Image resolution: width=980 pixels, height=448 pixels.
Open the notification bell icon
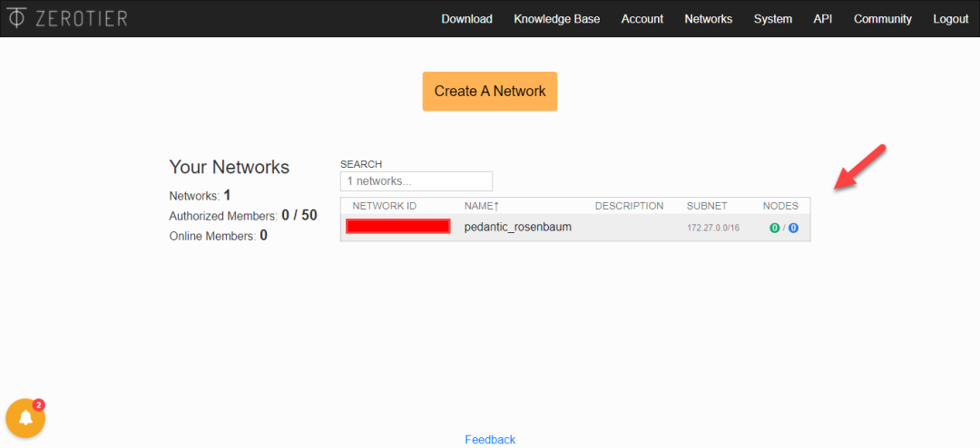(x=25, y=418)
